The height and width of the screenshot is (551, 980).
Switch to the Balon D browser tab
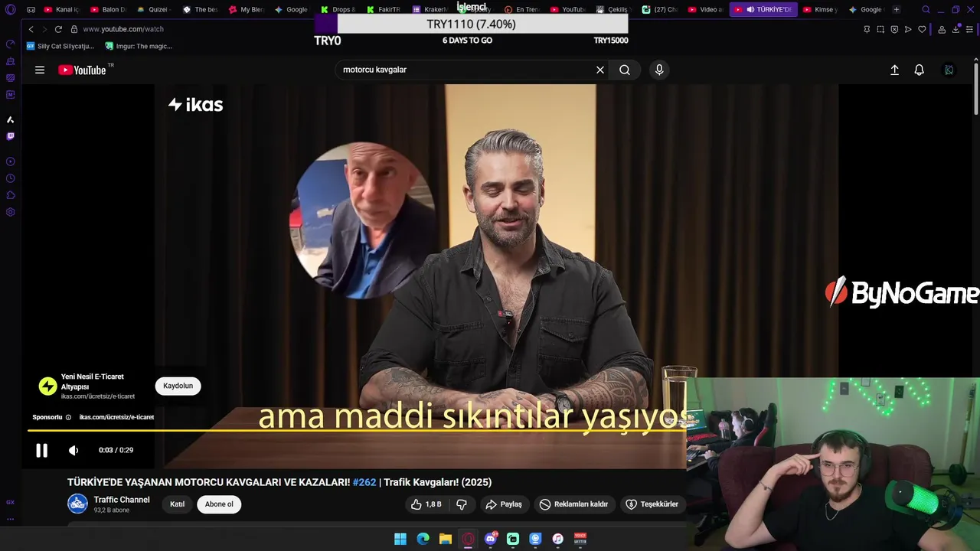pyautogui.click(x=108, y=10)
